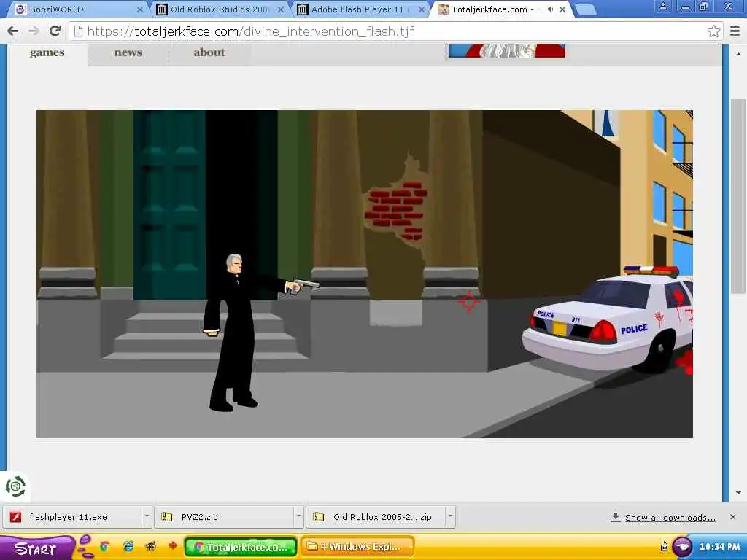This screenshot has width=747, height=560.
Task: Click the black bug quick launch icon
Action: [150, 547]
